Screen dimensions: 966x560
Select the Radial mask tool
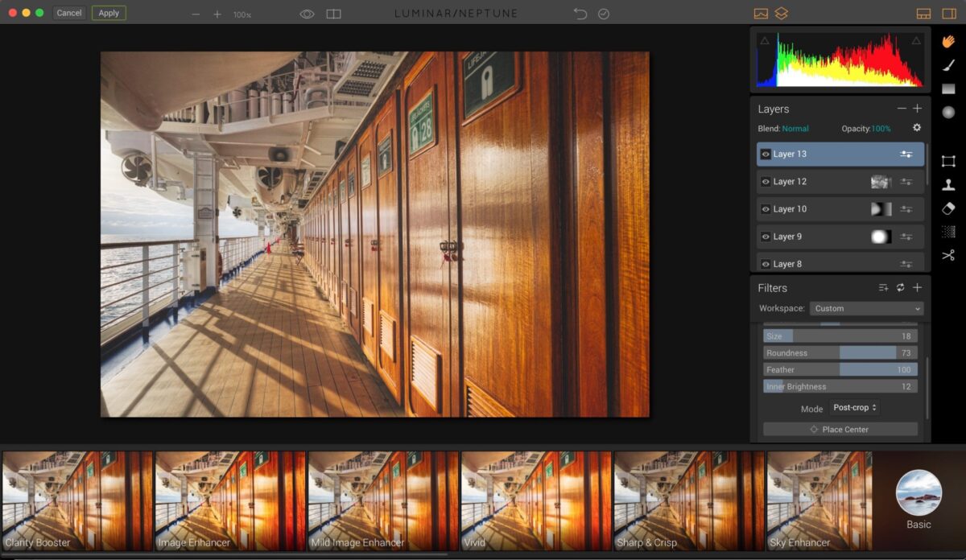coord(948,113)
